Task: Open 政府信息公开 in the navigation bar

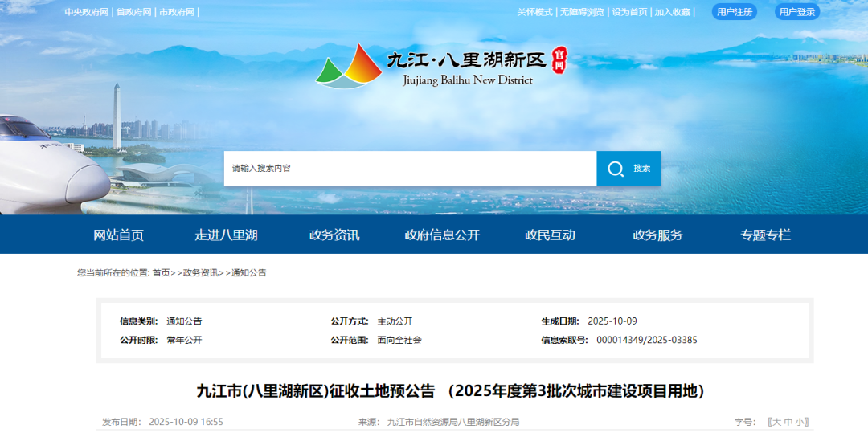Action: [441, 235]
